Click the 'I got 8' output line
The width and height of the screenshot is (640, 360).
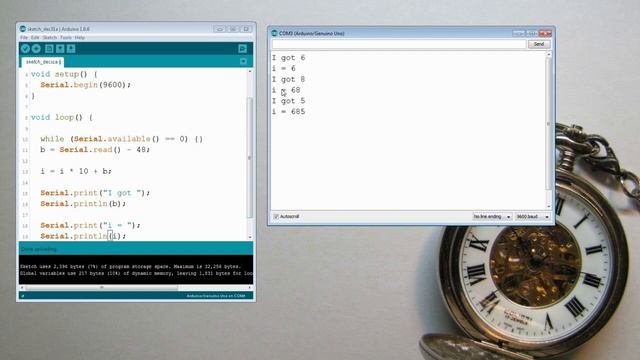point(289,79)
